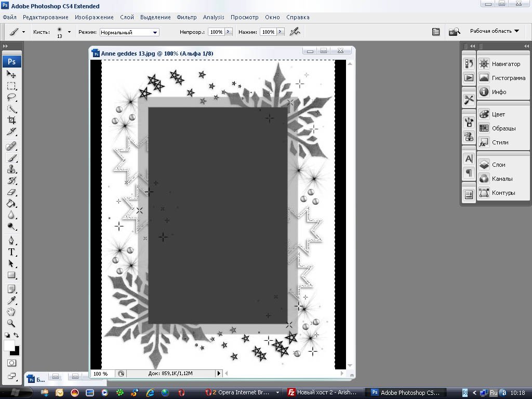
Task: Open the Навигатор panel
Action: coord(503,64)
